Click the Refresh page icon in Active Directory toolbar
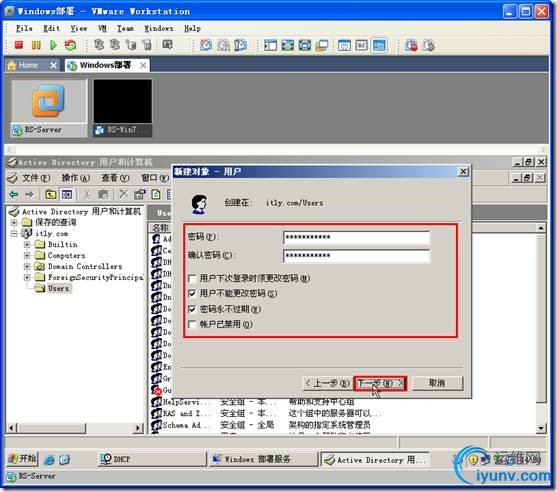 tap(156, 194)
